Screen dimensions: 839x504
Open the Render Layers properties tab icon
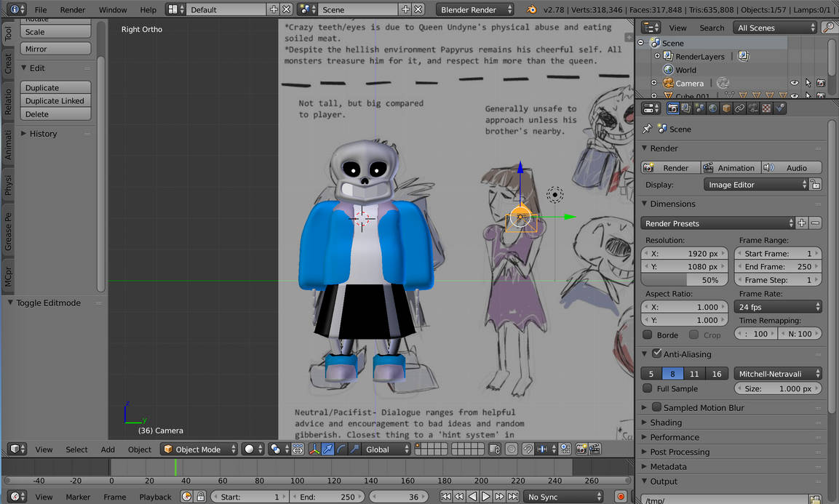click(686, 108)
